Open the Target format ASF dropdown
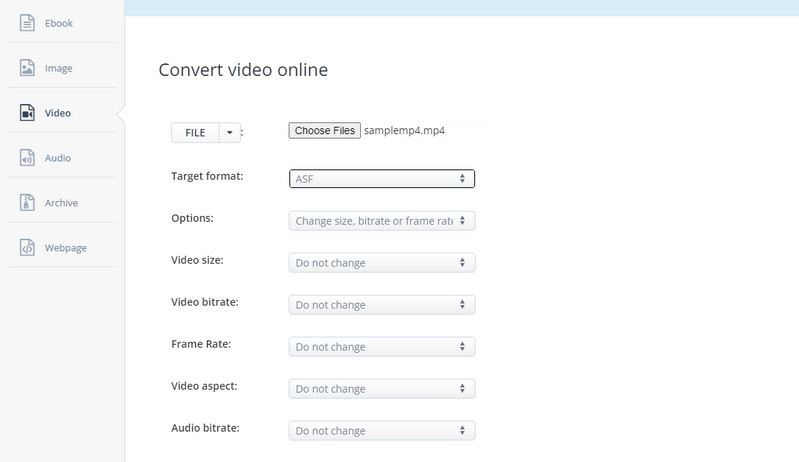799x462 pixels. click(x=381, y=179)
